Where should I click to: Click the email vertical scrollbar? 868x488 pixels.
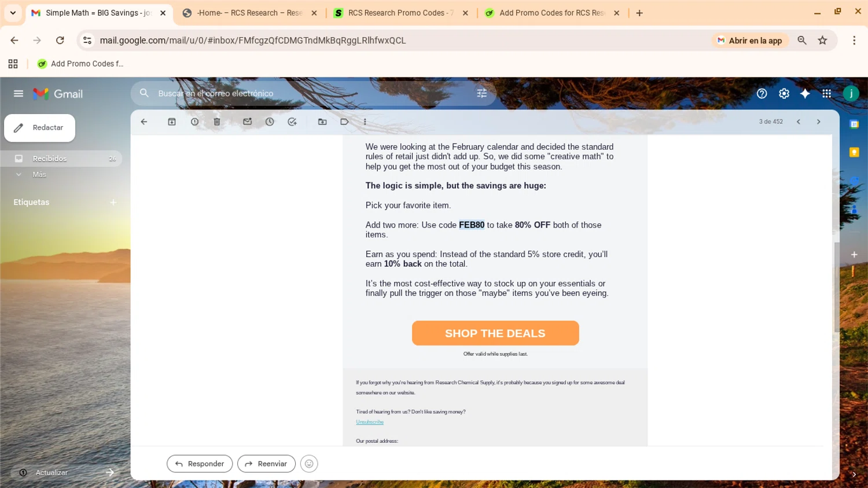(836, 287)
